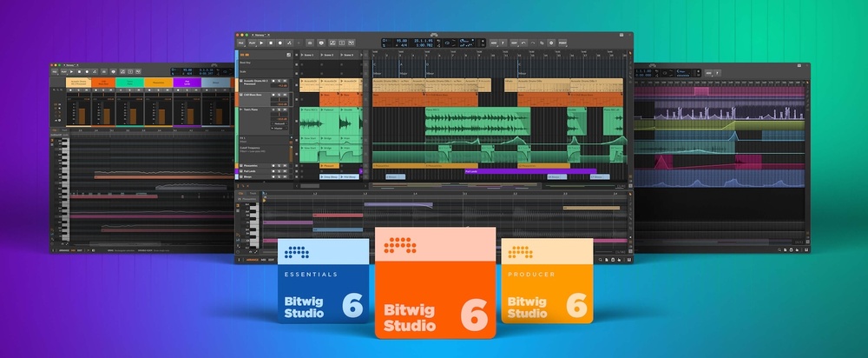This screenshot has height=358, width=868.
Task: Click the Bitwig logo on the Essentials box
Action: (295, 253)
